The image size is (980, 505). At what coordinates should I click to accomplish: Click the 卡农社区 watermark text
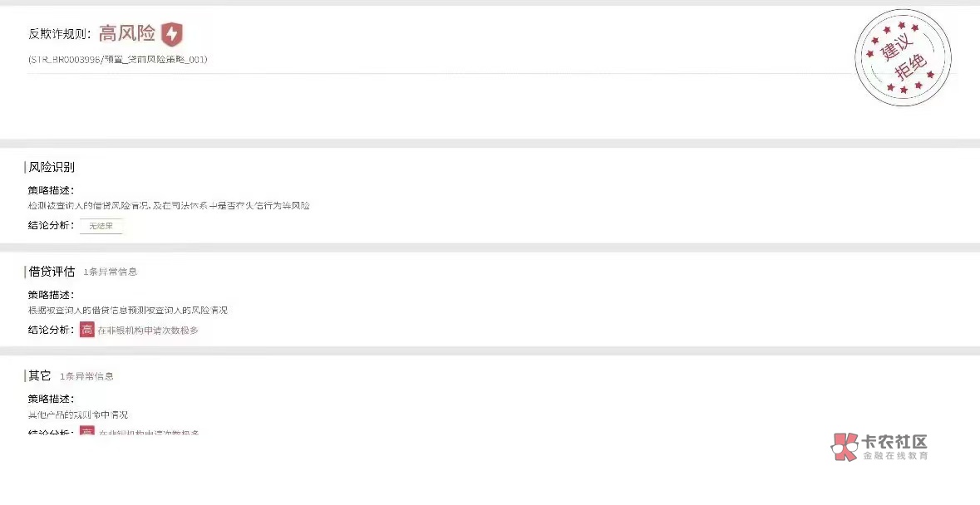click(x=894, y=442)
